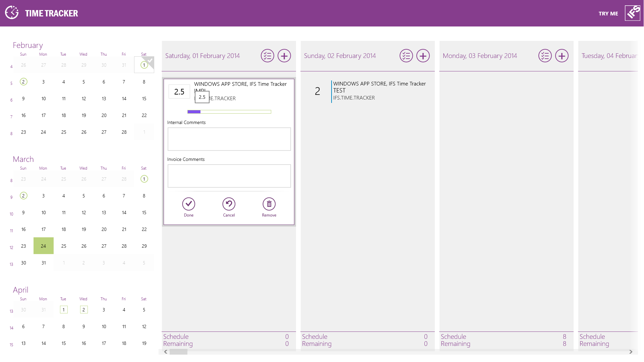Open checklist icon for Monday 03 February
This screenshot has height=362, width=644.
point(545,56)
